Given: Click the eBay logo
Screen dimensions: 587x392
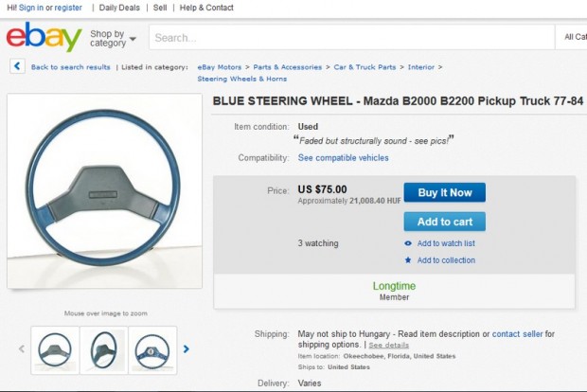Looking at the screenshot, I should click(44, 38).
